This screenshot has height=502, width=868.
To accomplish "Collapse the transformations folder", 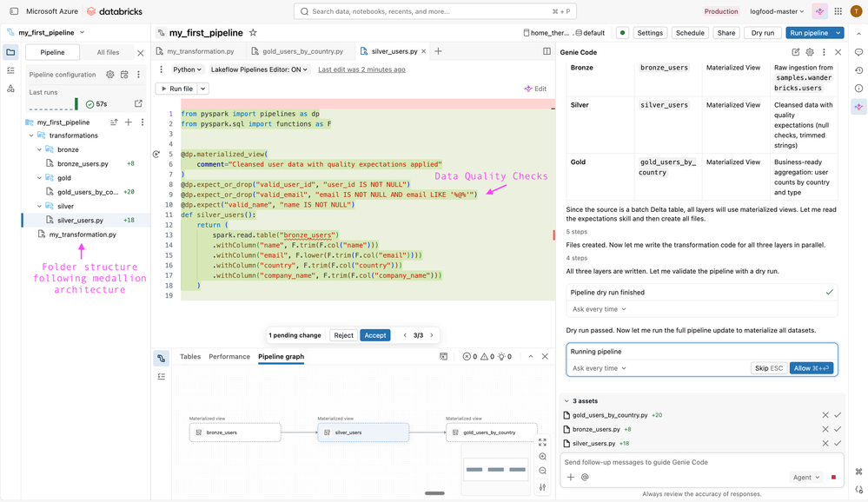I will tap(31, 135).
